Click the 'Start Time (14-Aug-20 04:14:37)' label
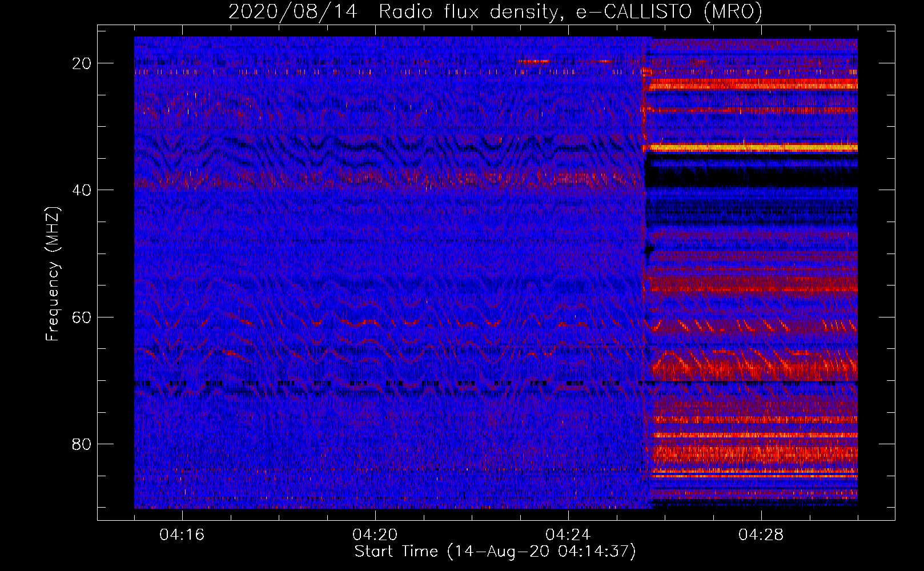Viewport: 924px width, 571px height. point(495,552)
